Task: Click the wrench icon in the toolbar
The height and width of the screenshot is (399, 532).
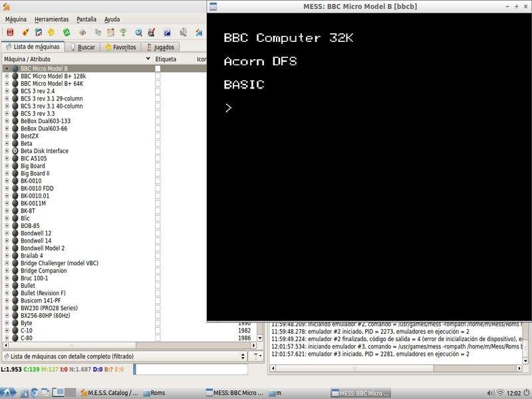Action: click(184, 32)
